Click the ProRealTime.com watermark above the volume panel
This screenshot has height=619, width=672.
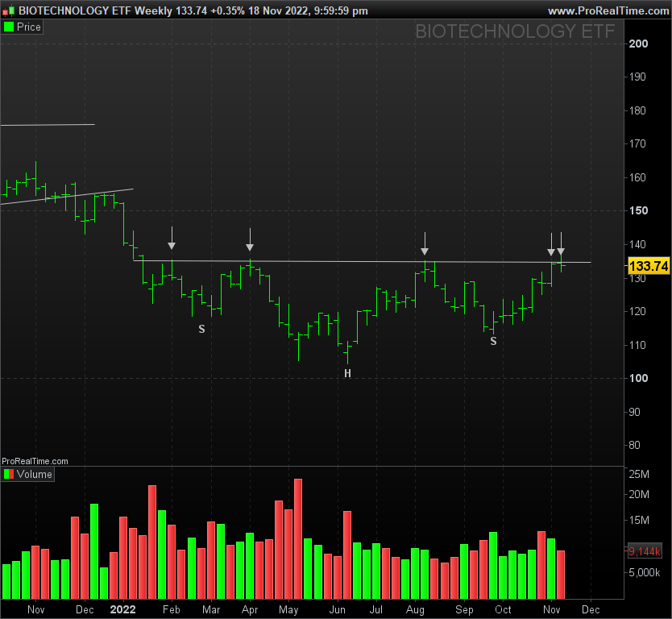pos(35,461)
